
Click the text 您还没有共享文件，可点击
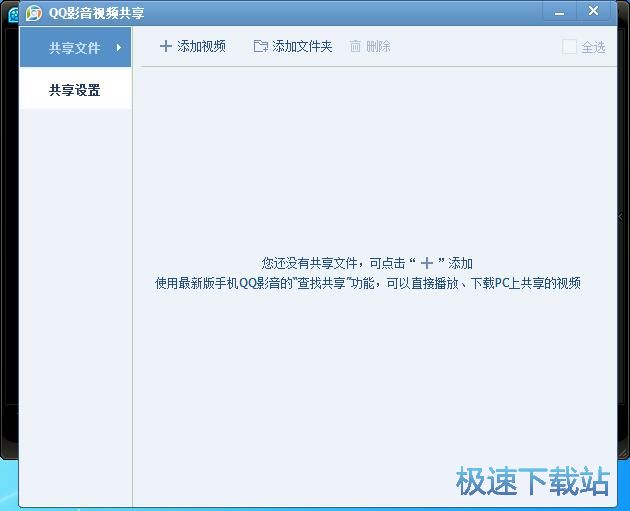coord(333,264)
